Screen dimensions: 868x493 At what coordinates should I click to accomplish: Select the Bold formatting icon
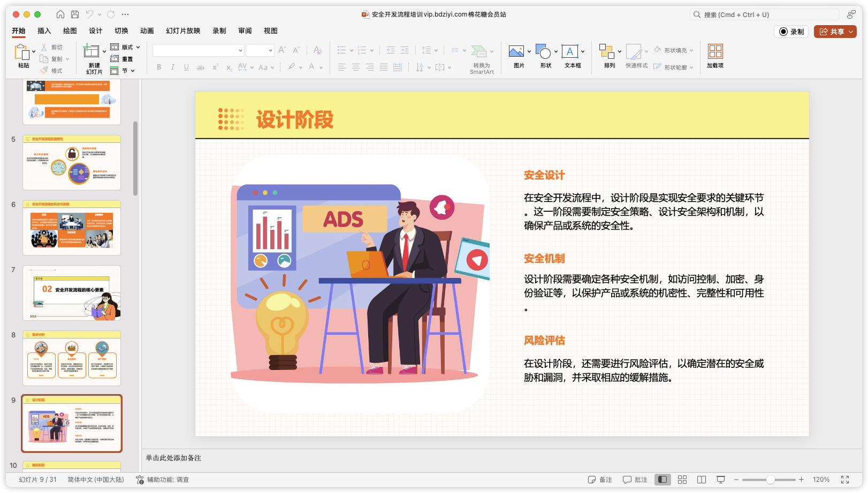pos(158,67)
